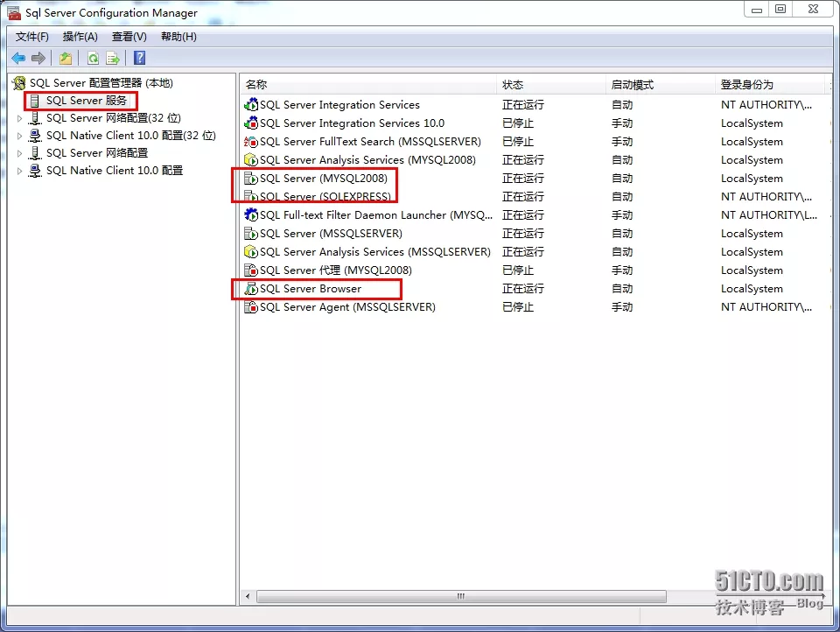Viewport: 840px width, 632px height.
Task: Open the 文件(F) menu
Action: (x=32, y=37)
